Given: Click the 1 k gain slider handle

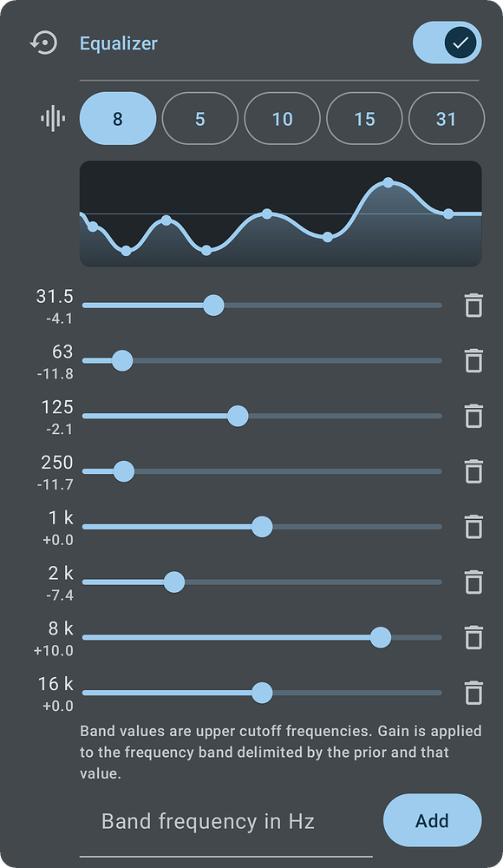Looking at the screenshot, I should pyautogui.click(x=262, y=527).
